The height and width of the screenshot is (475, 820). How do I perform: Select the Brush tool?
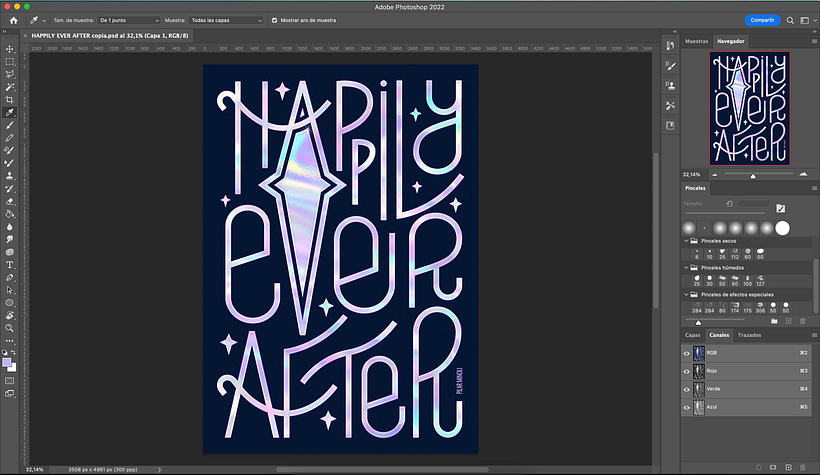9,125
